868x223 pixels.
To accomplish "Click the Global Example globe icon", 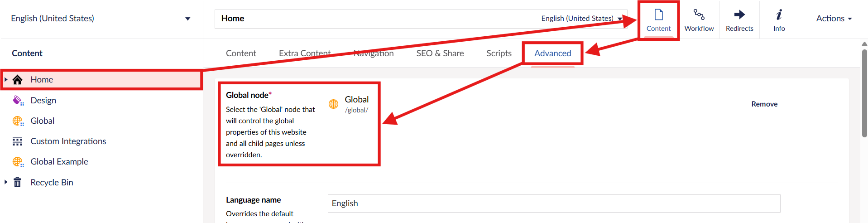I will click(18, 162).
